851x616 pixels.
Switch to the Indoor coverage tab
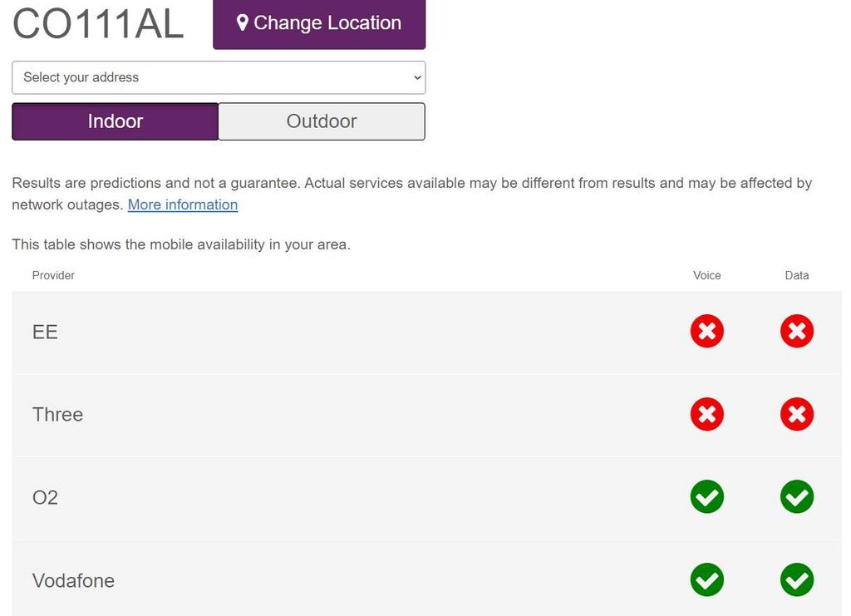click(x=115, y=121)
